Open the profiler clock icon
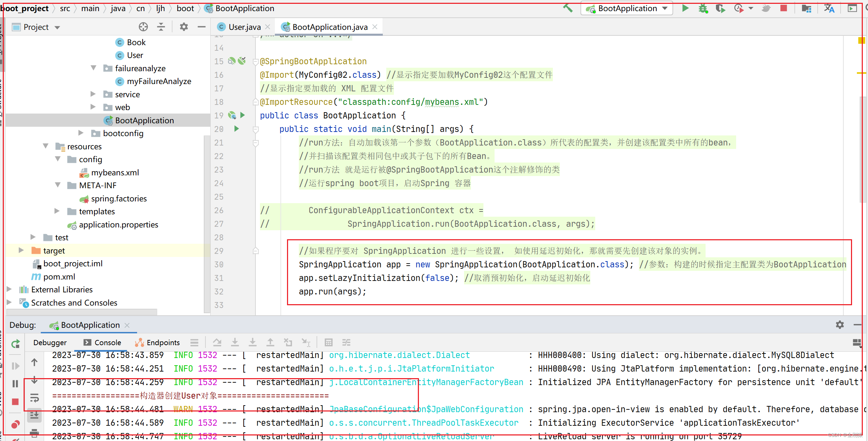The image size is (868, 441). [739, 8]
